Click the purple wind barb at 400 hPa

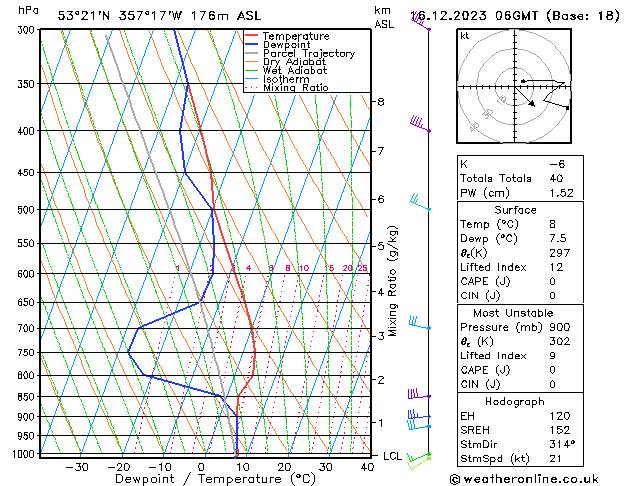point(420,124)
